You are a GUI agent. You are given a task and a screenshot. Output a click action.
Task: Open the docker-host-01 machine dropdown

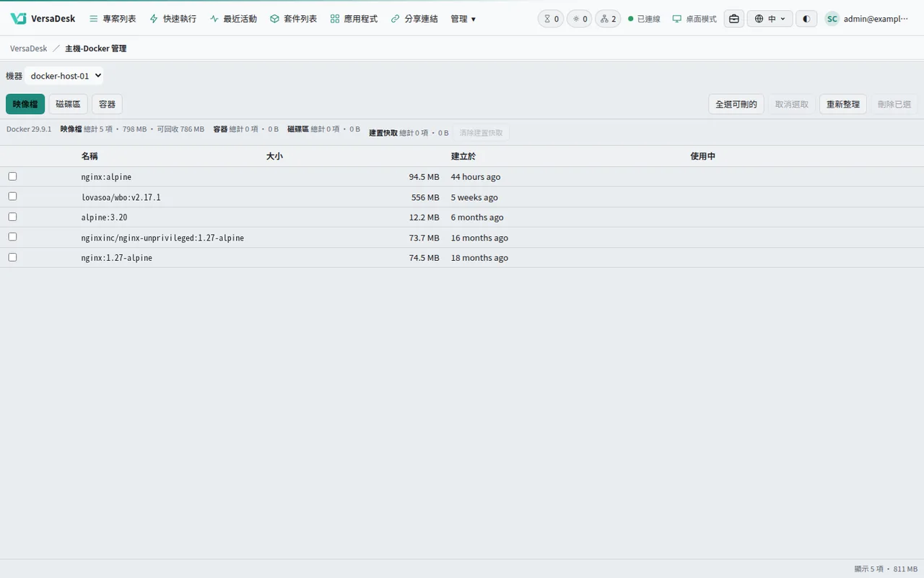pos(64,76)
